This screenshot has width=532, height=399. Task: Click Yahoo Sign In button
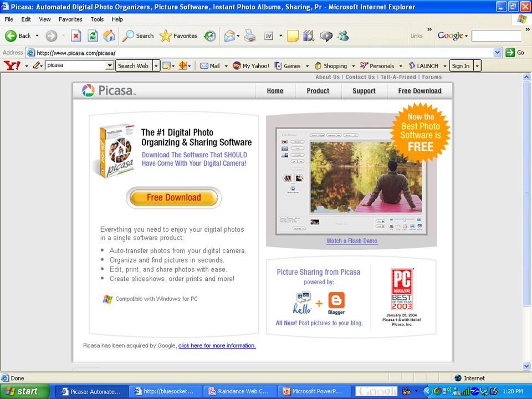tap(461, 66)
